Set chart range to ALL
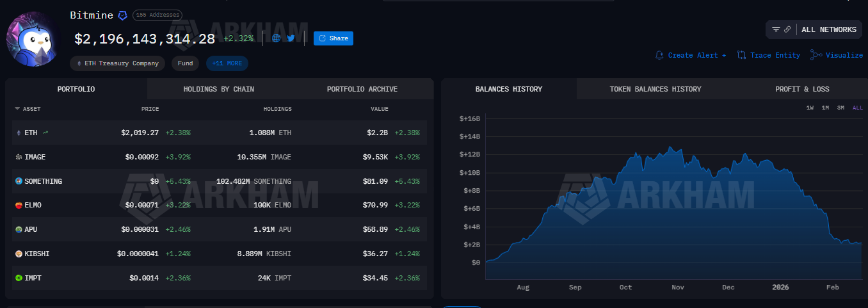 click(x=858, y=108)
